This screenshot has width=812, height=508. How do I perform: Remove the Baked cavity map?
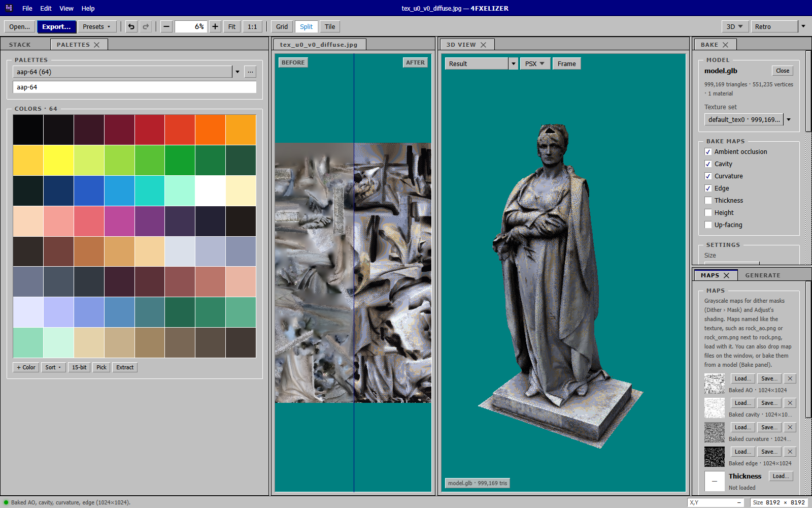(x=790, y=403)
